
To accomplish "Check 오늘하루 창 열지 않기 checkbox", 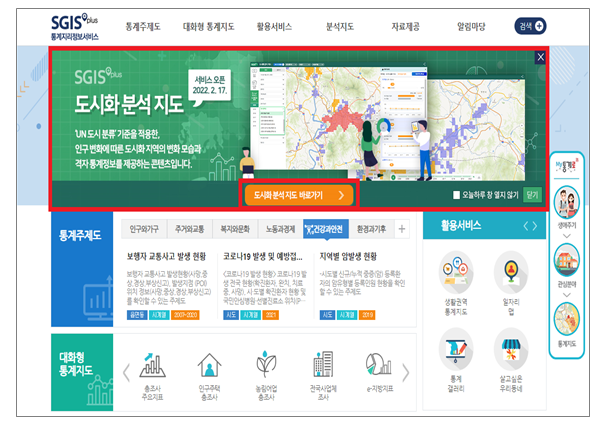I will [456, 195].
